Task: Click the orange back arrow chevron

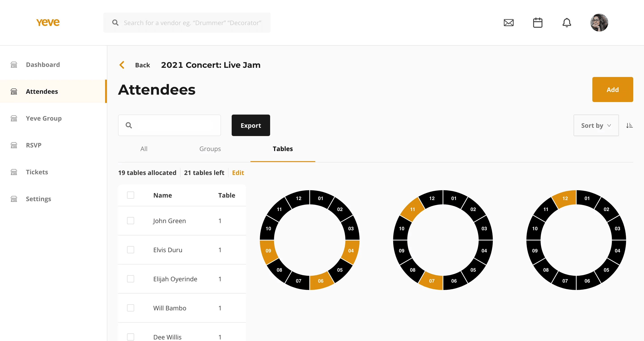Action: coord(122,65)
